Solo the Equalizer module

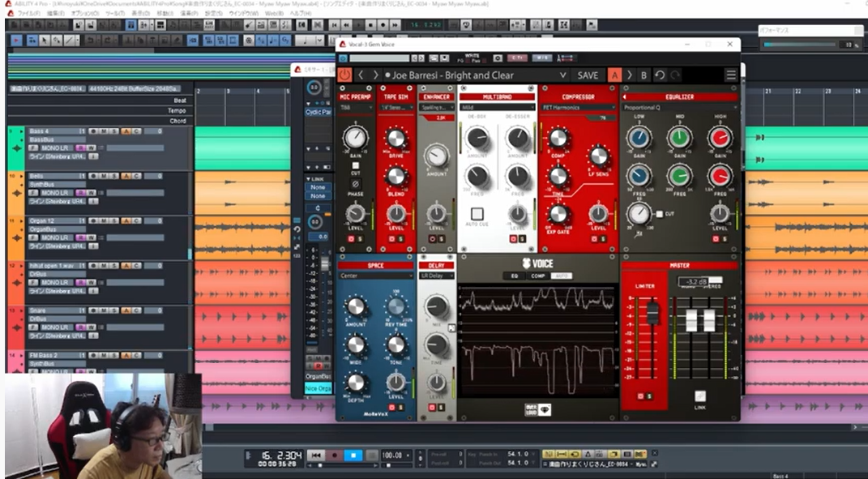pyautogui.click(x=724, y=239)
